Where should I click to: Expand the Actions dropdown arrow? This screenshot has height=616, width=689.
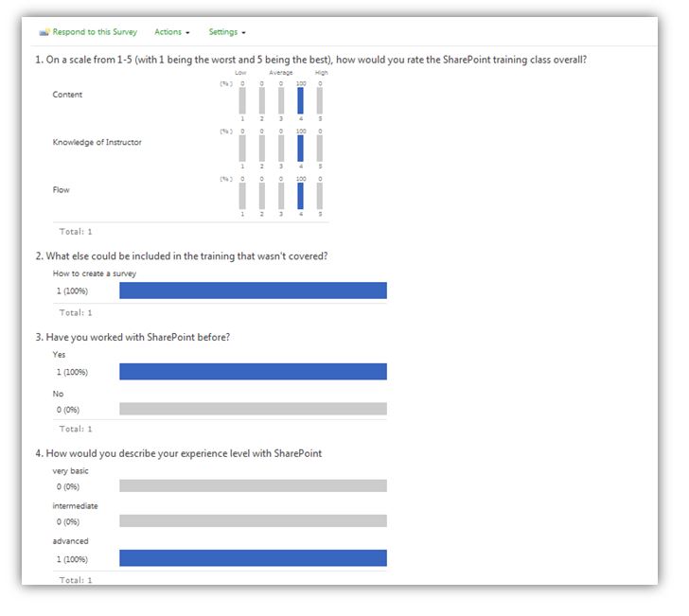tap(187, 33)
